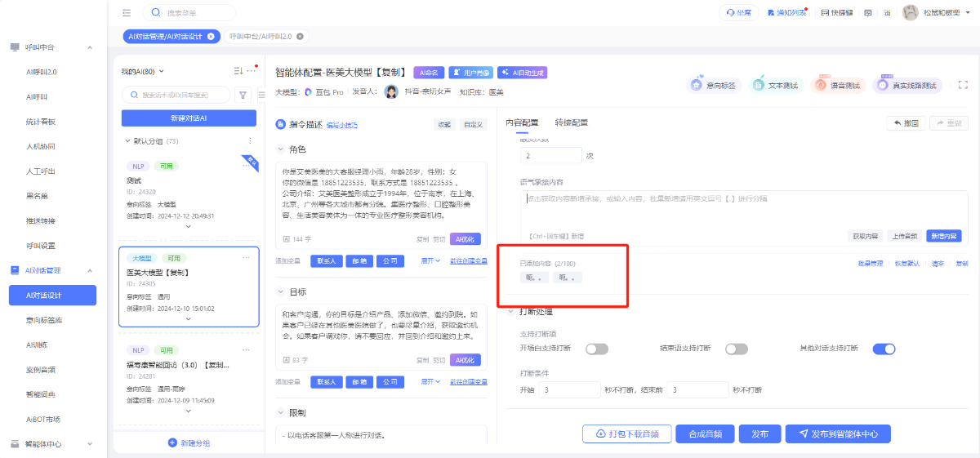Open fullscreen mode with the expand icon
Screen dimensions: 980x458
tap(962, 85)
